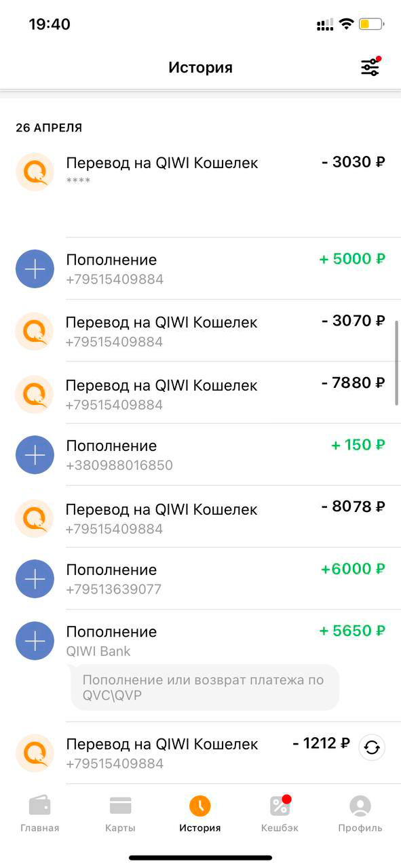This screenshot has height=868, width=401.
Task: Switch to the Карты tab
Action: click(120, 814)
